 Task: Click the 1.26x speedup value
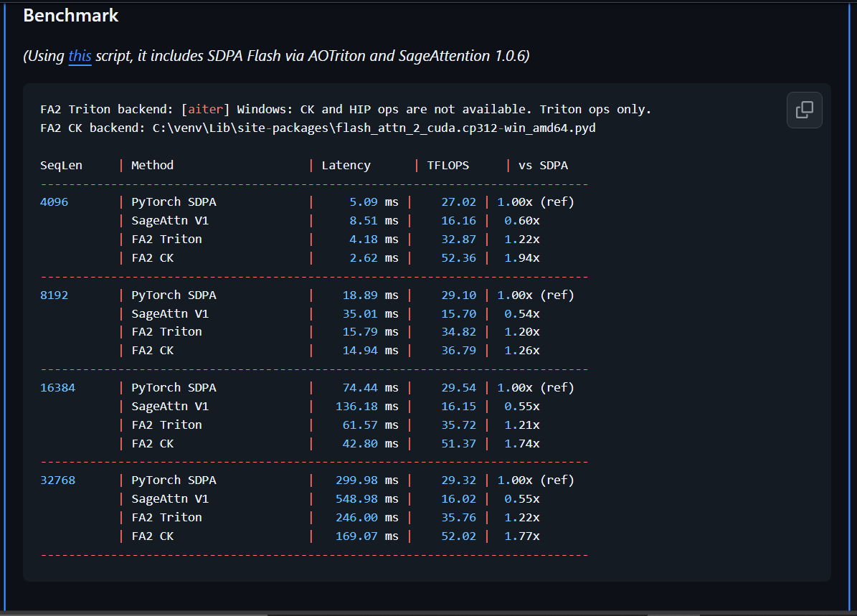[x=522, y=350]
